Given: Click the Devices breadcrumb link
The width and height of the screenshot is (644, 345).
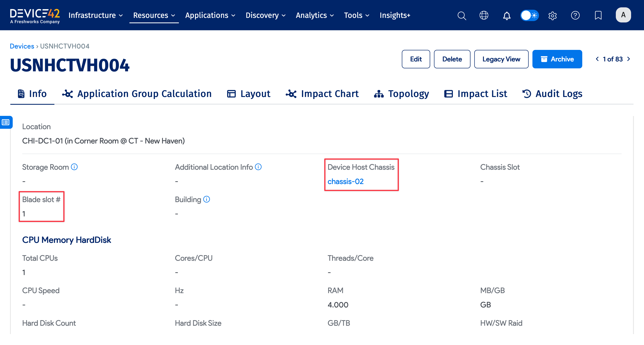Looking at the screenshot, I should (22, 46).
